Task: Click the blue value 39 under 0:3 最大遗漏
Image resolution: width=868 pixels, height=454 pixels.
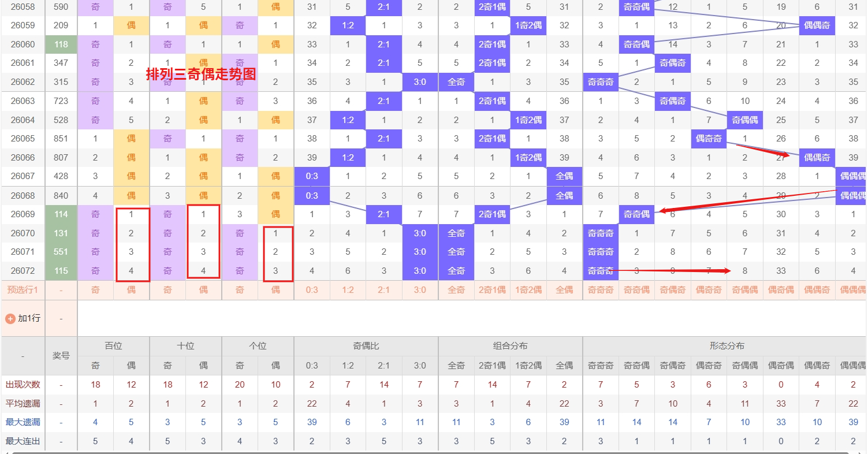Action: [x=312, y=422]
